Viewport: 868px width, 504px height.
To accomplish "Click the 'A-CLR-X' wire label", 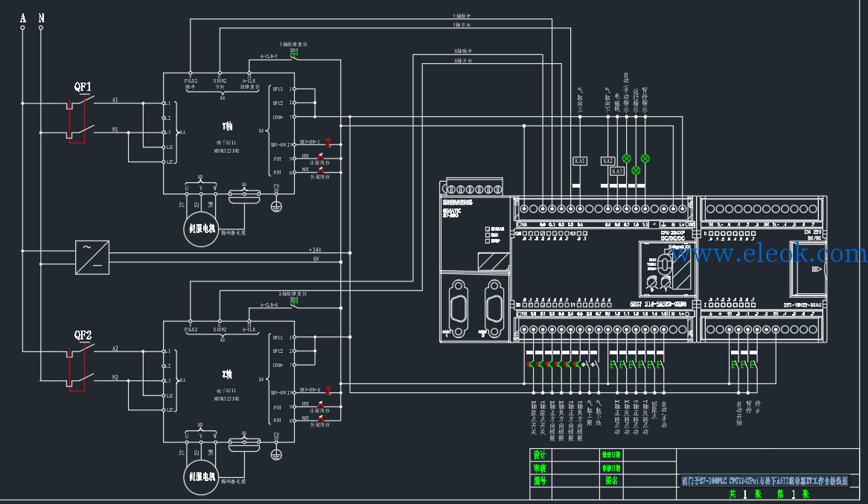I will [x=269, y=305].
